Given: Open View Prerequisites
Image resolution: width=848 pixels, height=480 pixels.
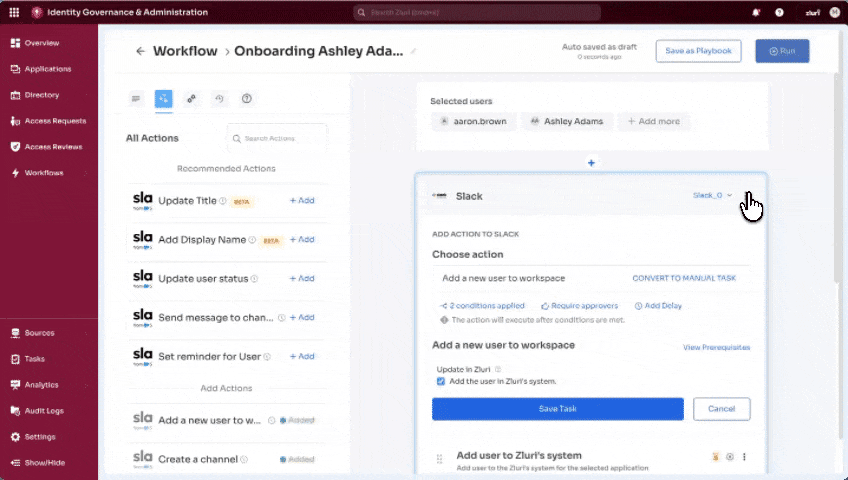Looking at the screenshot, I should click(716, 347).
